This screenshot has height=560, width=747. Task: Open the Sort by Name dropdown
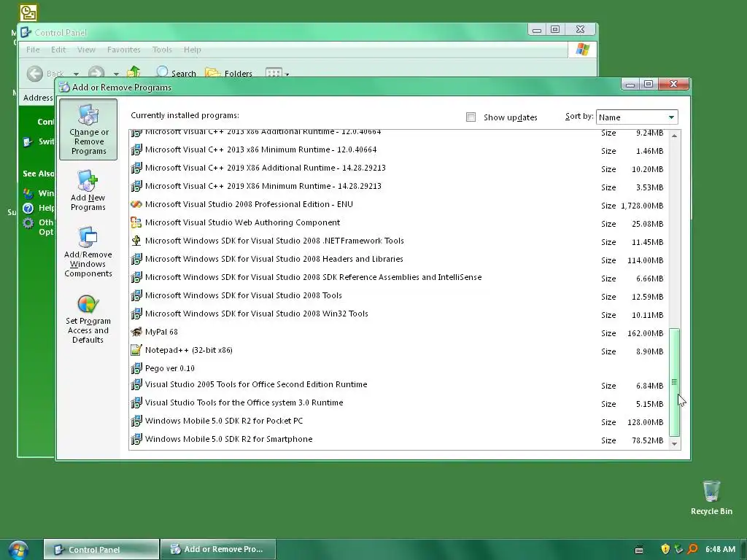pyautogui.click(x=637, y=117)
